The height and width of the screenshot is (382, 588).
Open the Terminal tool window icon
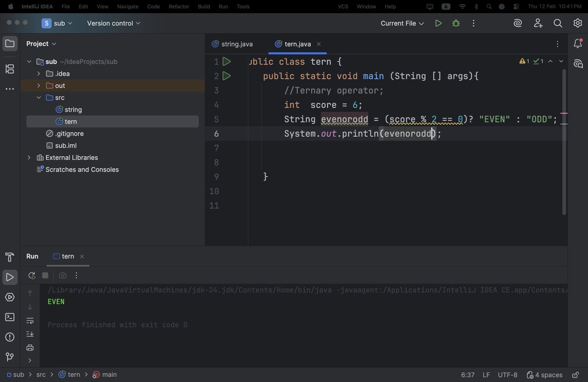(10, 317)
